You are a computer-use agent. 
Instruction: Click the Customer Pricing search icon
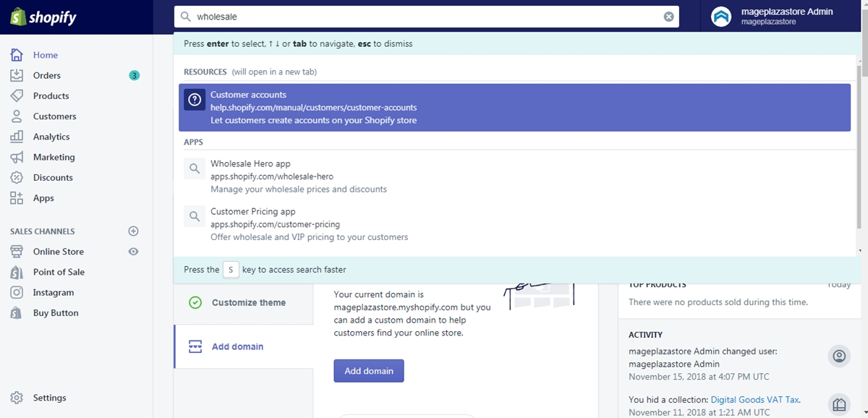pyautogui.click(x=195, y=216)
